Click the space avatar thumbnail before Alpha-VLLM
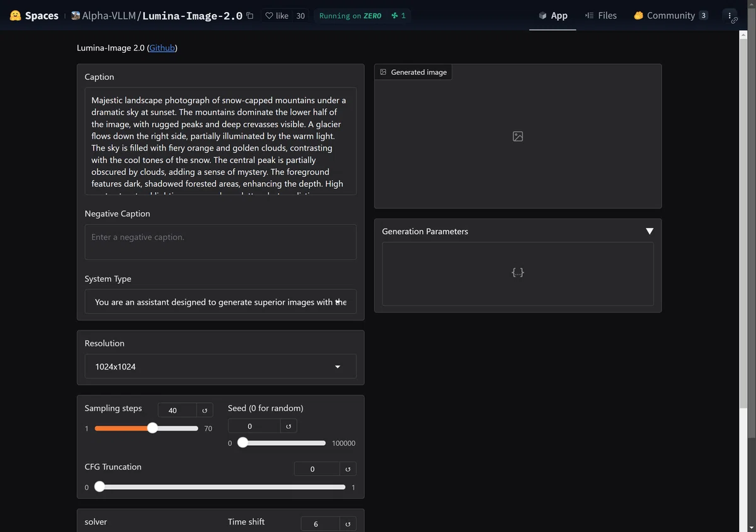The height and width of the screenshot is (532, 756). coord(76,15)
